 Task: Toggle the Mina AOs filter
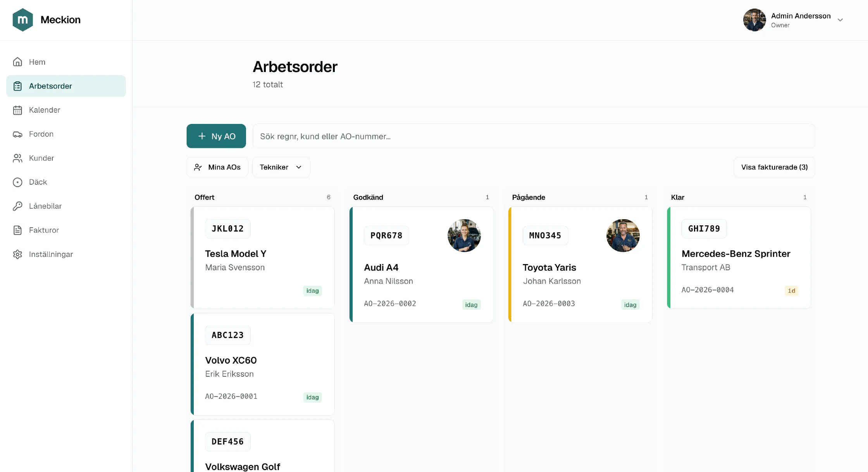(x=217, y=167)
